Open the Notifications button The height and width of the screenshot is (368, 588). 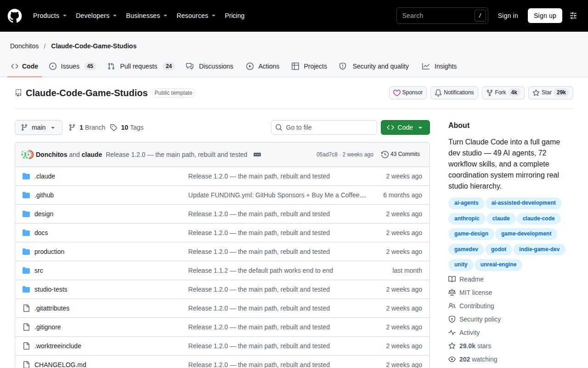pyautogui.click(x=454, y=92)
